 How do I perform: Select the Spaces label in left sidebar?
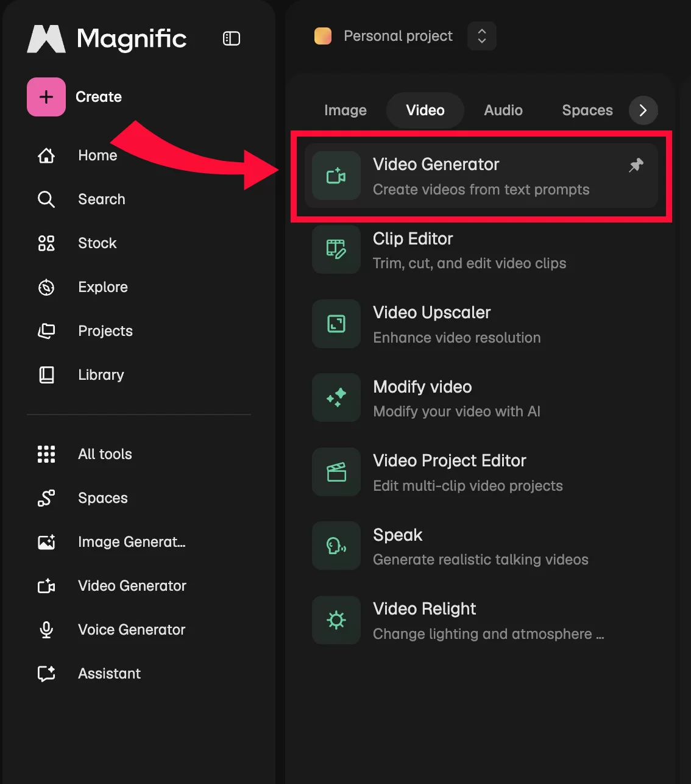tap(103, 498)
